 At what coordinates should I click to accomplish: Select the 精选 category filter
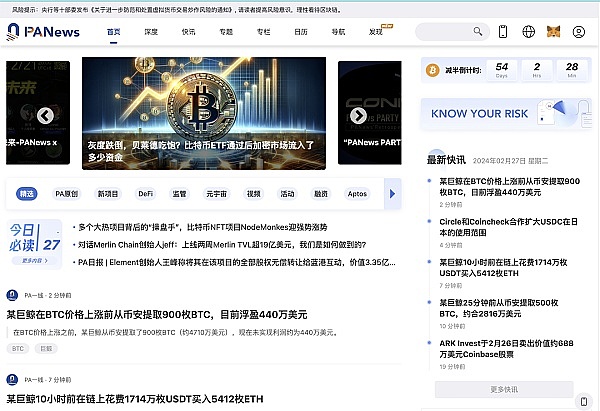point(27,194)
